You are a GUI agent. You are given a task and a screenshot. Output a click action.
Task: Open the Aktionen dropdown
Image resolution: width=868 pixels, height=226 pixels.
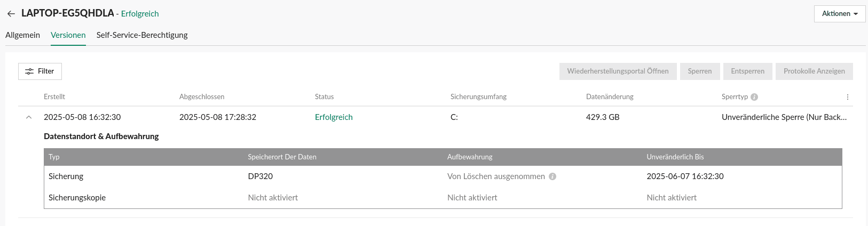(839, 14)
